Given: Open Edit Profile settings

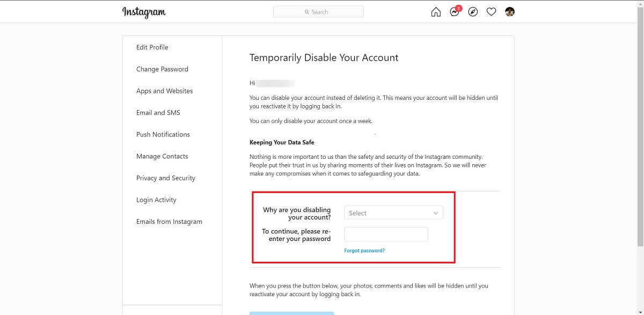Looking at the screenshot, I should pos(152,47).
